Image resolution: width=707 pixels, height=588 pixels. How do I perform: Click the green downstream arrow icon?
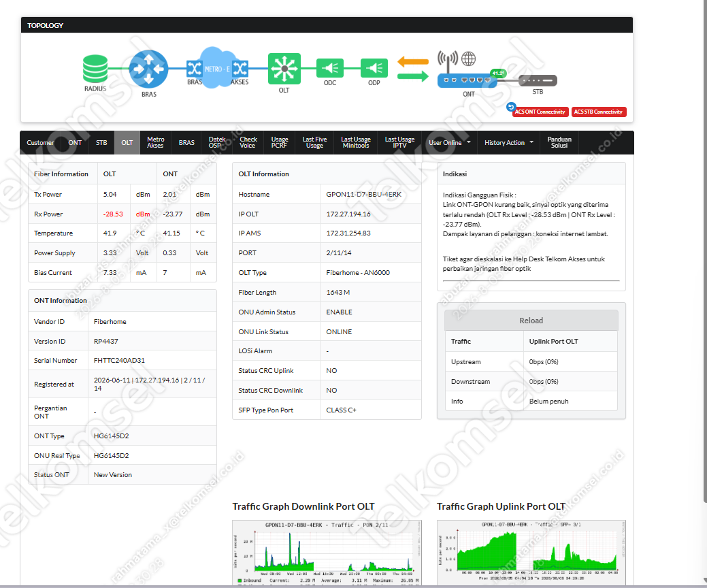click(x=413, y=76)
